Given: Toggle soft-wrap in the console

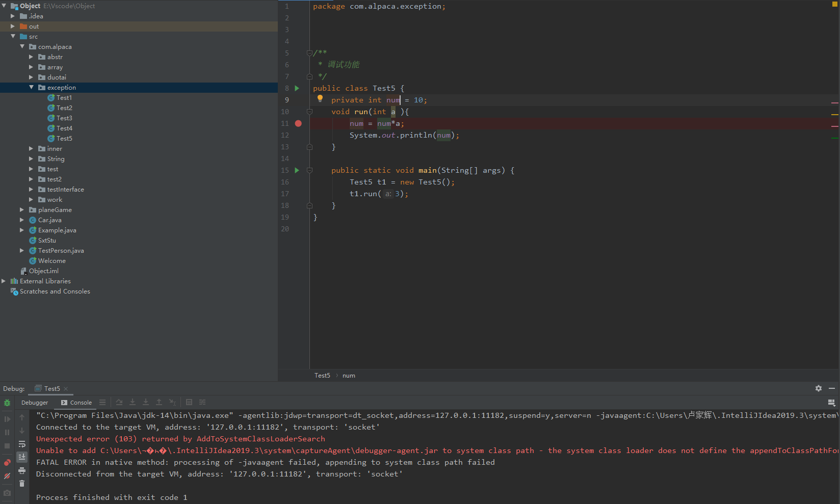Looking at the screenshot, I should (x=22, y=444).
